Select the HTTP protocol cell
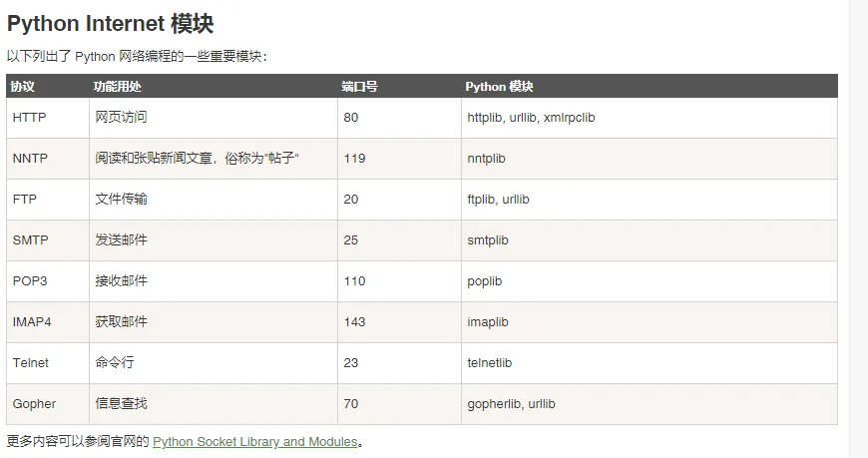This screenshot has width=868, height=458. 30,118
